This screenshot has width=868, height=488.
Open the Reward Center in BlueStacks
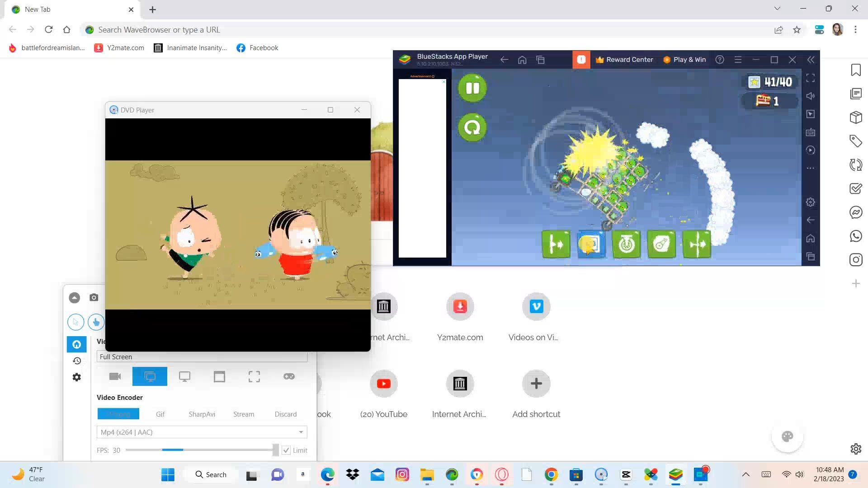point(624,60)
